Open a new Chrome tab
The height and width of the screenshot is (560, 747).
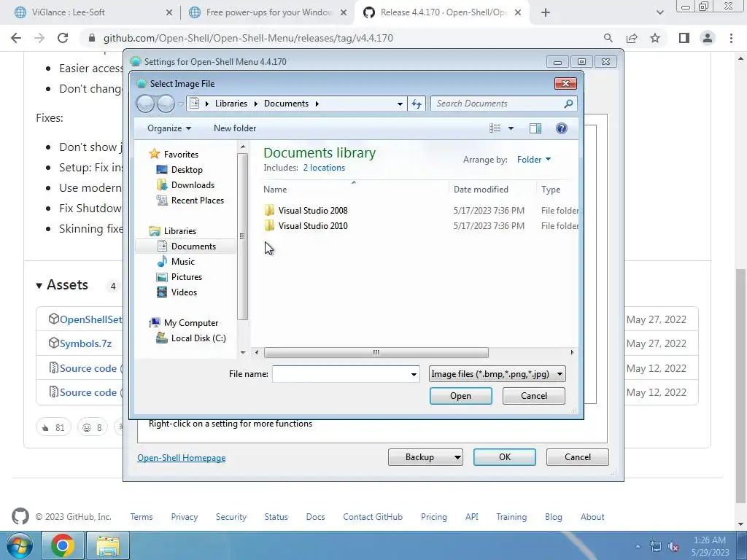[x=546, y=12]
